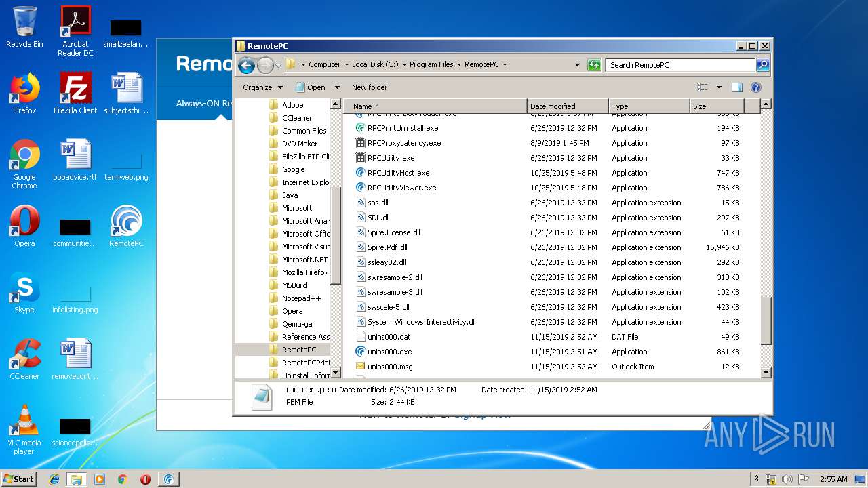This screenshot has height=488, width=868.
Task: Click the Explorer forward arrow button
Action: coord(265,65)
